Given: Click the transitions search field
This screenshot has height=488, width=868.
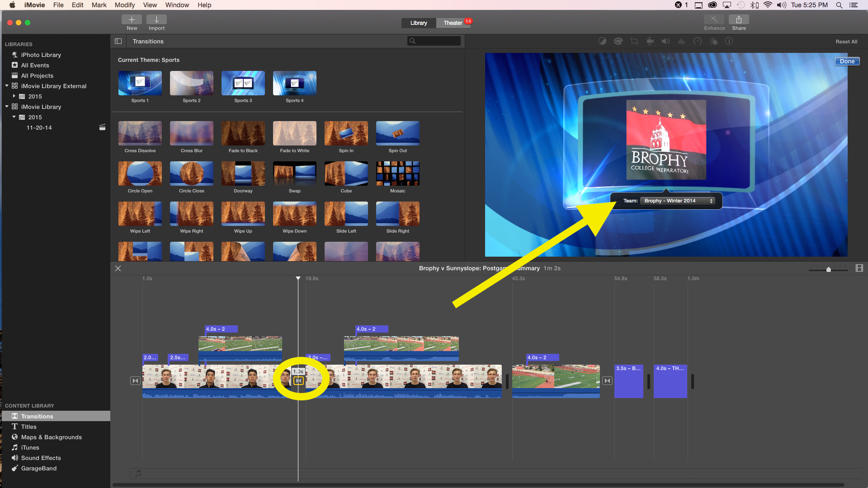Looking at the screenshot, I should 434,41.
